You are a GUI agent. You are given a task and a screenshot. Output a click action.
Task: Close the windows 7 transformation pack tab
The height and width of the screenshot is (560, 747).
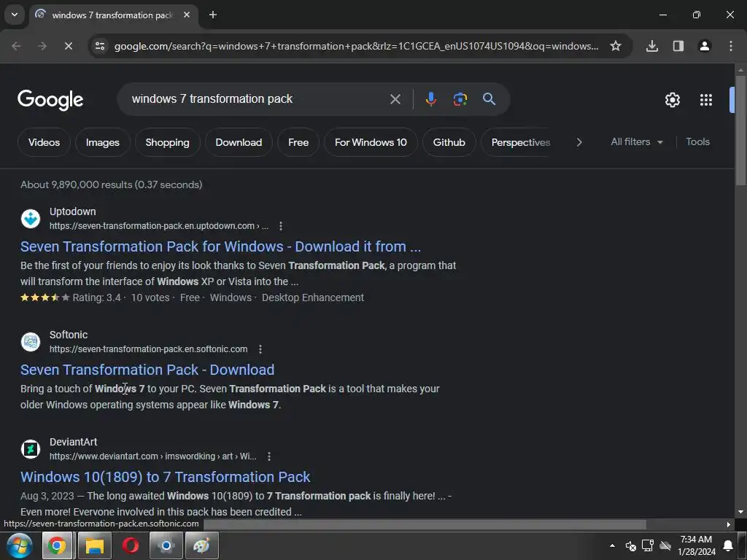point(187,15)
